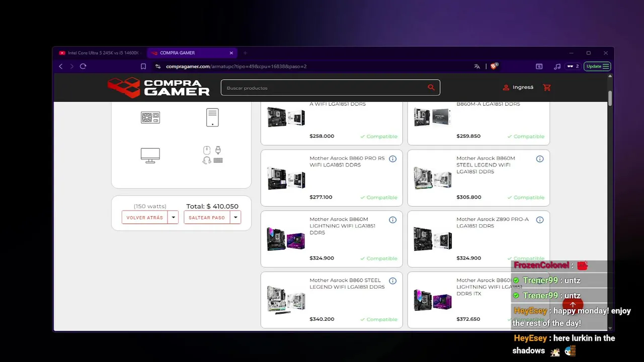Click the media playlist music icon
Screen dimensions: 644x362
(557, 66)
